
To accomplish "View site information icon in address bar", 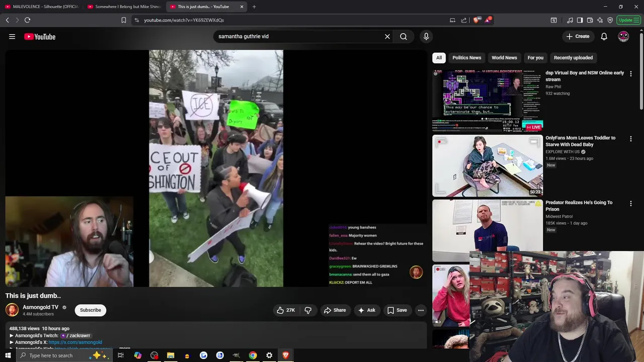I will (136, 20).
